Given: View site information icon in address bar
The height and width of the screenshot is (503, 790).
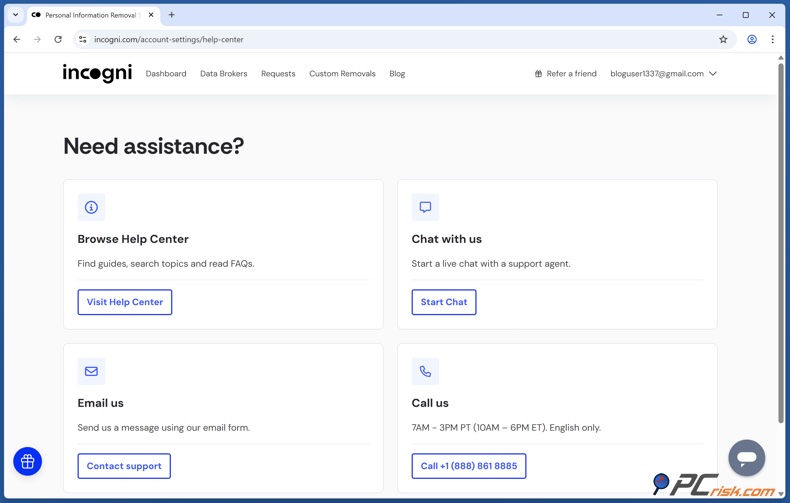Looking at the screenshot, I should coord(83,40).
